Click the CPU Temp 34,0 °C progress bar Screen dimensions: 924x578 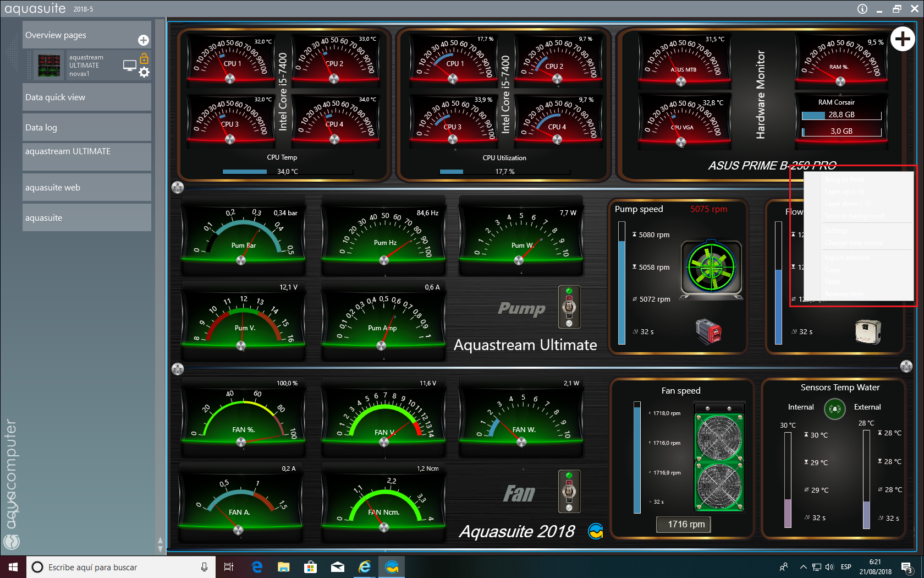pos(287,172)
